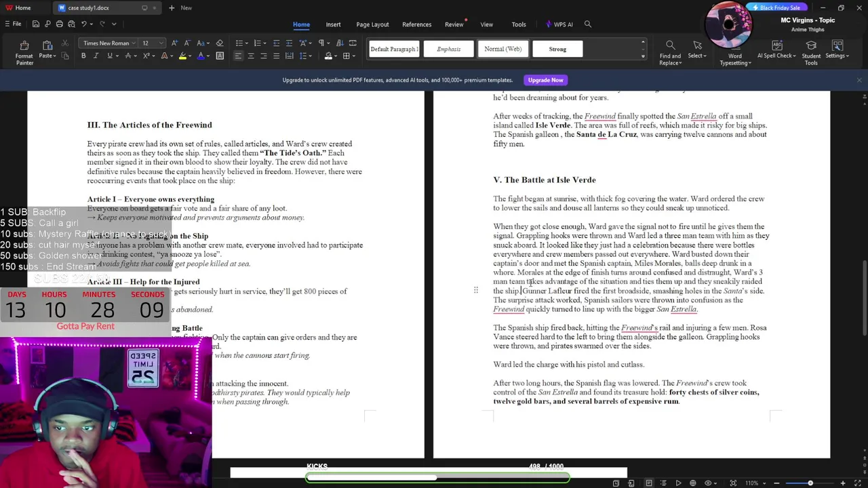Toggle Italic formatting
Image resolution: width=868 pixels, height=488 pixels.
pos(96,56)
